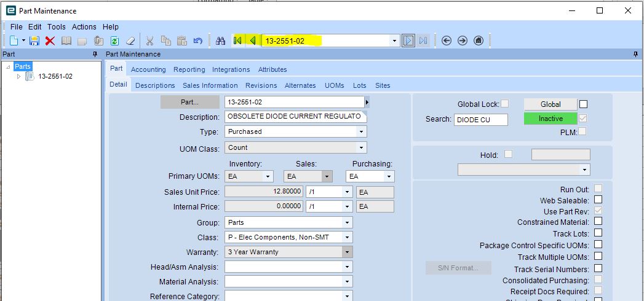Click into the Search text field
This screenshot has height=301, width=644.
[x=480, y=119]
